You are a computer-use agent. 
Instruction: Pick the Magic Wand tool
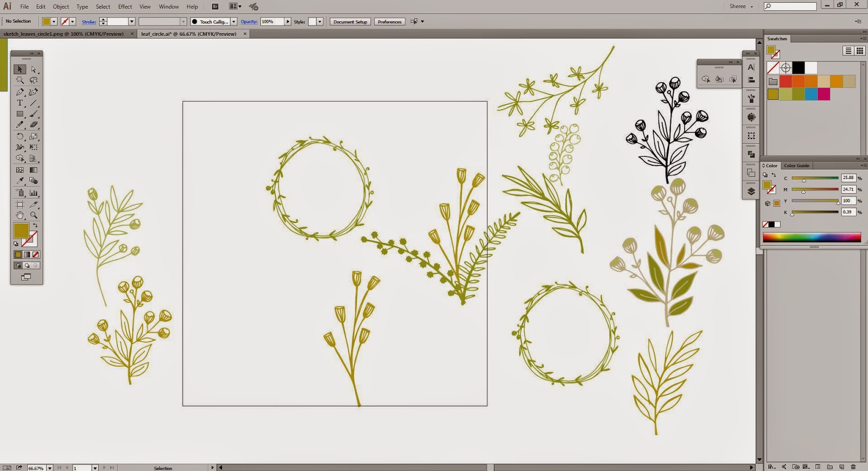[x=20, y=80]
